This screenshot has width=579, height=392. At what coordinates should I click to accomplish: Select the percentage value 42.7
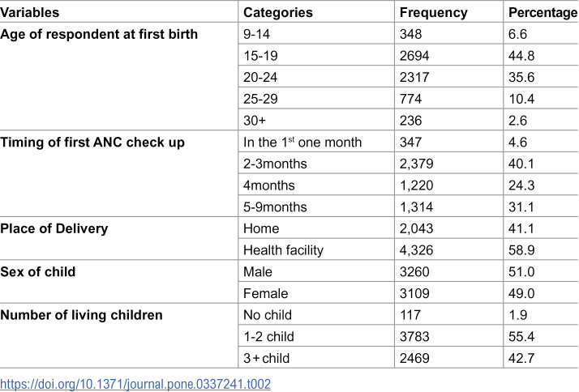[x=521, y=359]
